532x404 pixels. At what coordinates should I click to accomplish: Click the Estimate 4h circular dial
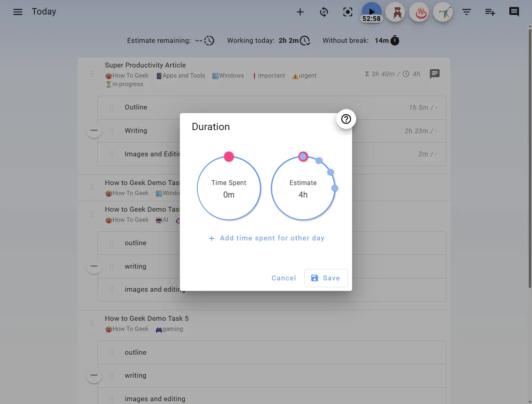[x=303, y=189]
